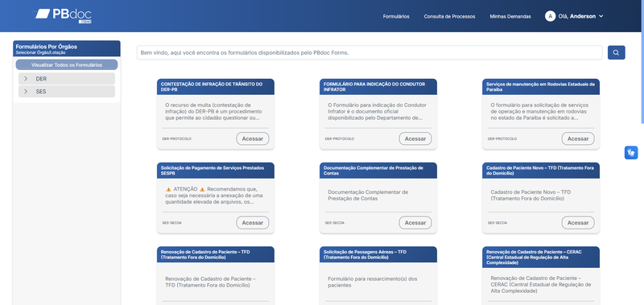Viewport: 644px width, 305px height.
Task: Click Cadastro de Paciente Novo – TFD header
Action: pyautogui.click(x=541, y=171)
